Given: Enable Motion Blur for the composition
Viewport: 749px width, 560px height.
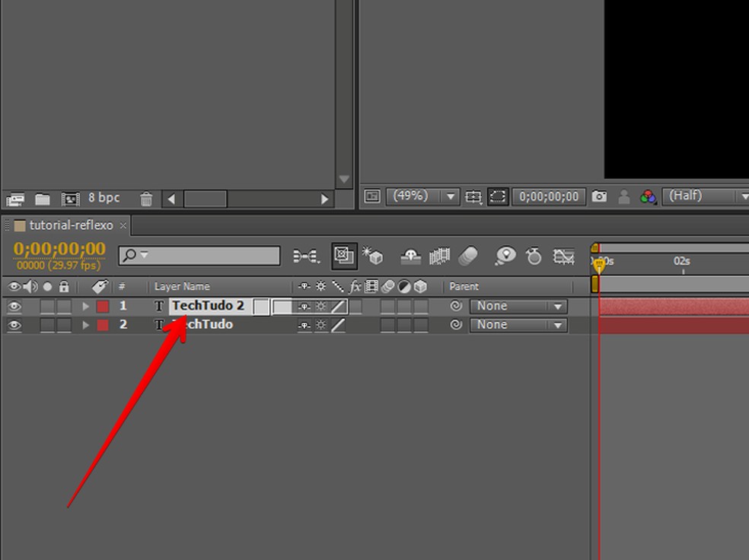Looking at the screenshot, I should (x=467, y=256).
